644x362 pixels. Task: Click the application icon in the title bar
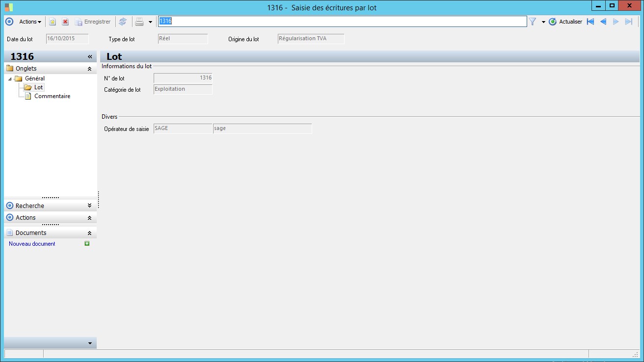coord(9,7)
